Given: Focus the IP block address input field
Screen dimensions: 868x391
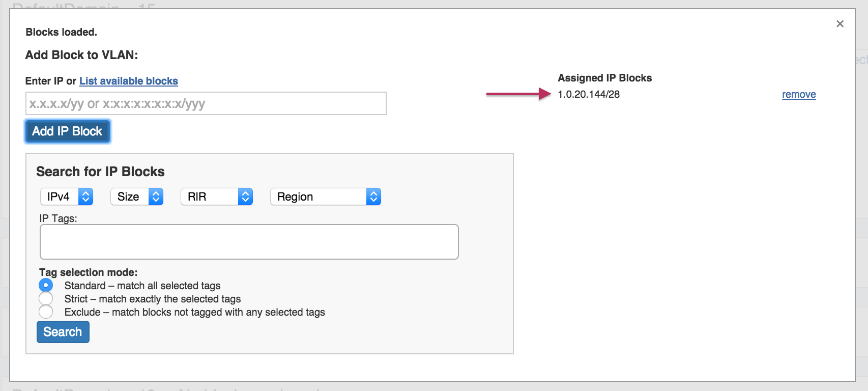Looking at the screenshot, I should pos(206,104).
